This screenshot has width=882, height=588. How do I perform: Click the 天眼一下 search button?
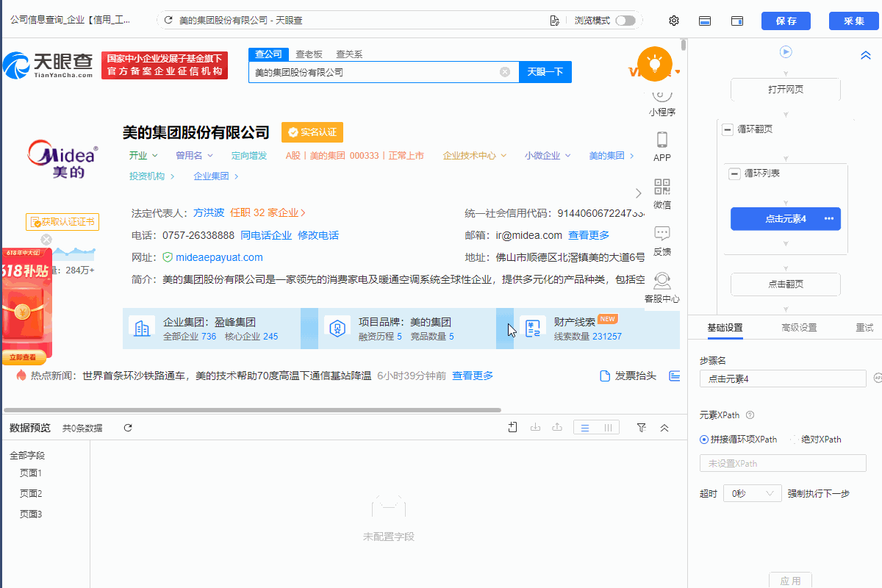click(x=545, y=72)
